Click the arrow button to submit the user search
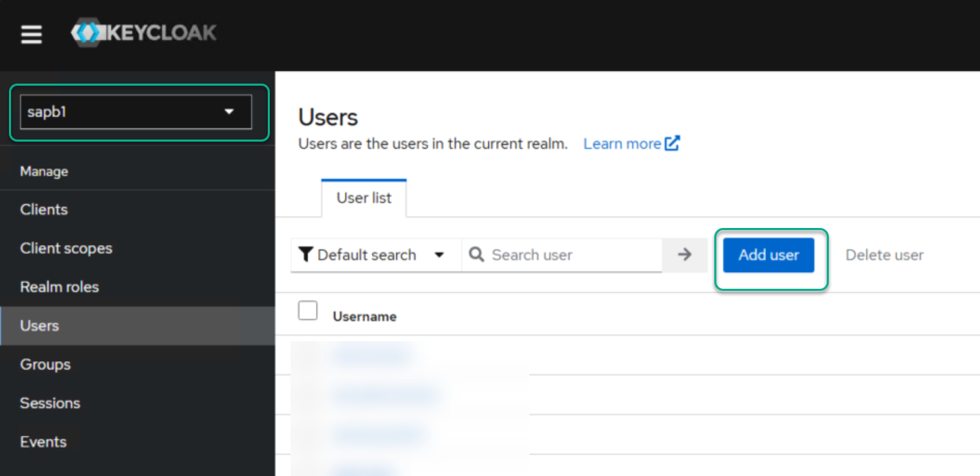Screen dimensions: 980x476 [x=684, y=255]
